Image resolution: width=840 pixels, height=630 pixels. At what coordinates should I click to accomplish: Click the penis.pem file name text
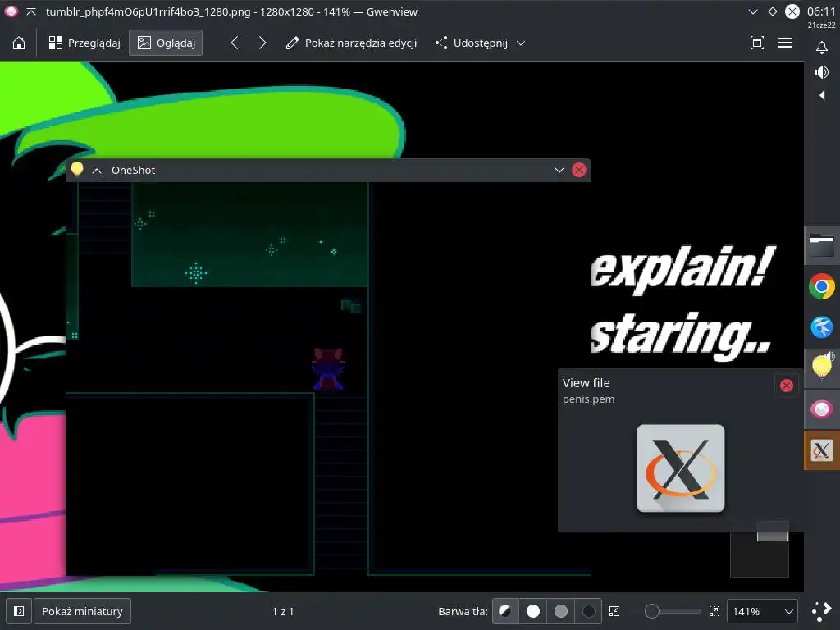(588, 399)
